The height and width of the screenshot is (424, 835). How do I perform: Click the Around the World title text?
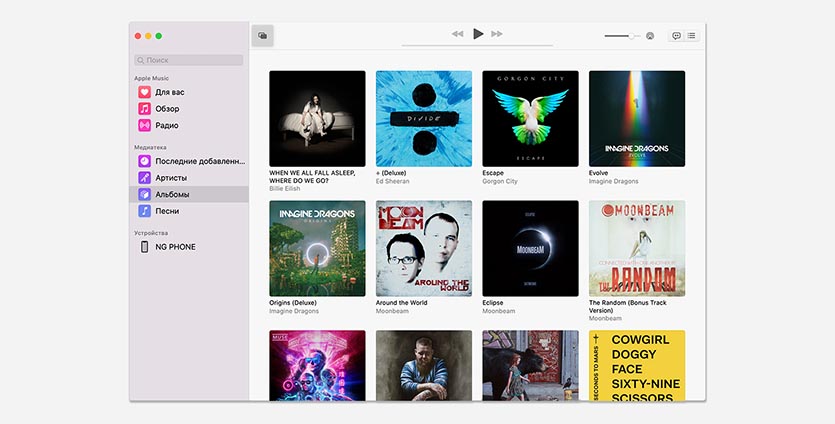click(402, 303)
